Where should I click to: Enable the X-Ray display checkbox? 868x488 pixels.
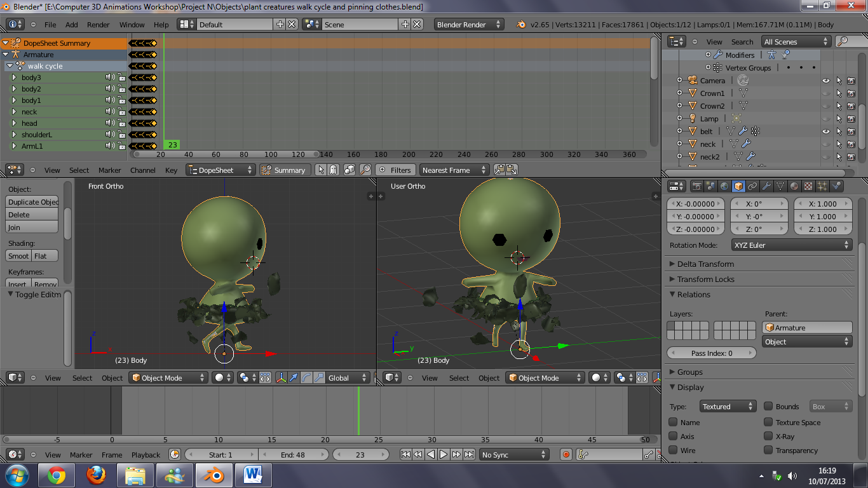(768, 437)
